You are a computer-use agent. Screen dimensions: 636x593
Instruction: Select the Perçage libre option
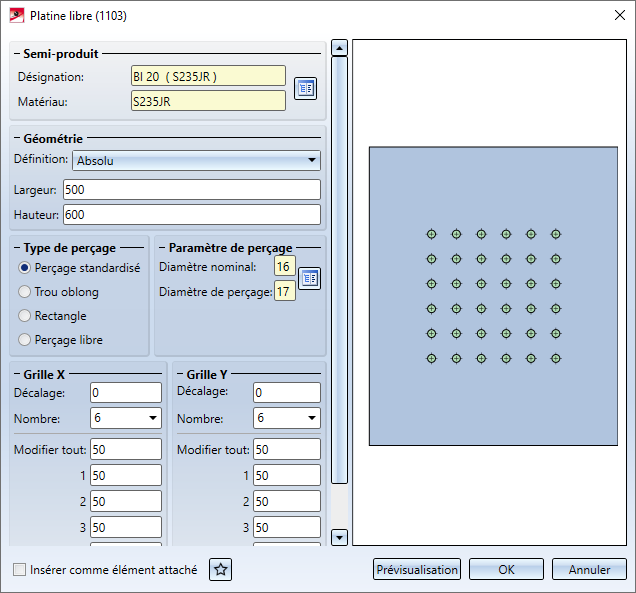click(x=25, y=340)
